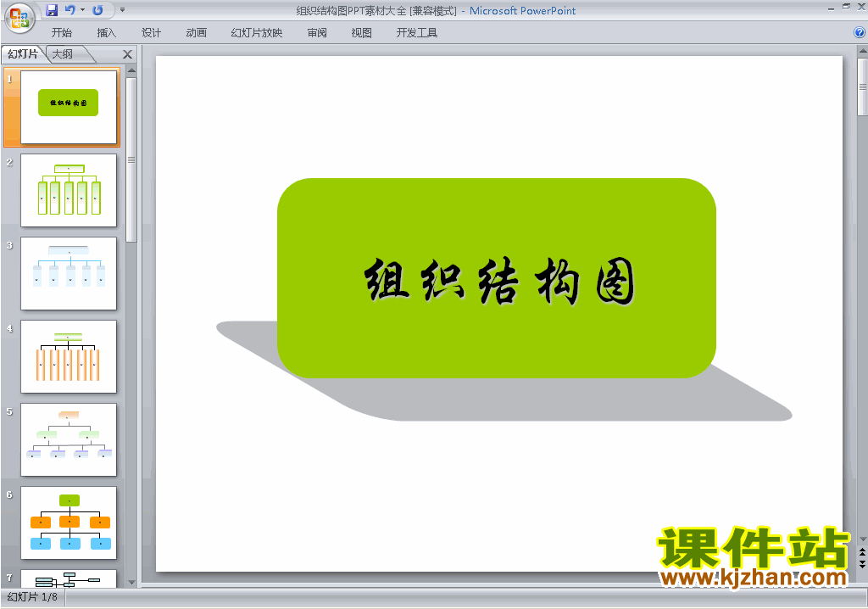Switch to the 大纲 outline tab
Viewport: 868px width, 609px height.
(x=63, y=53)
